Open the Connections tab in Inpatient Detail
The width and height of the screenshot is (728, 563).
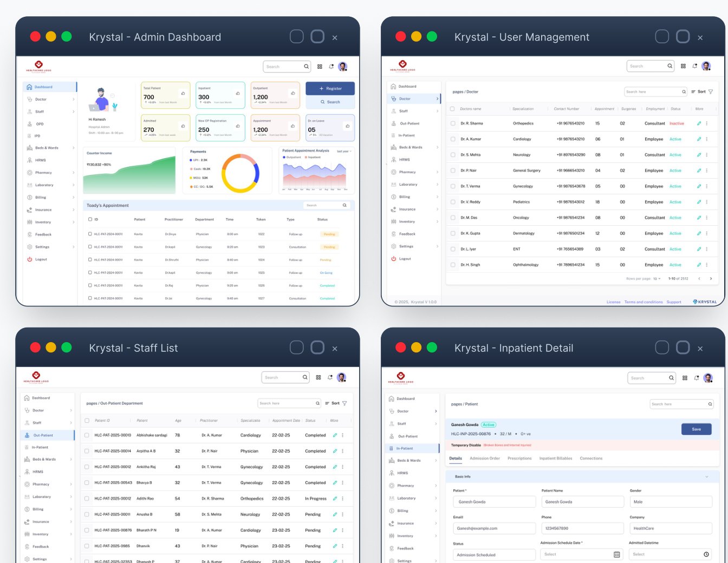[x=591, y=459]
